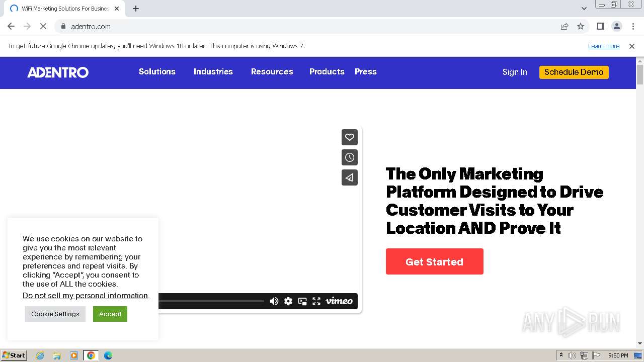Go back to previous page
644x362 pixels.
pos(11,26)
